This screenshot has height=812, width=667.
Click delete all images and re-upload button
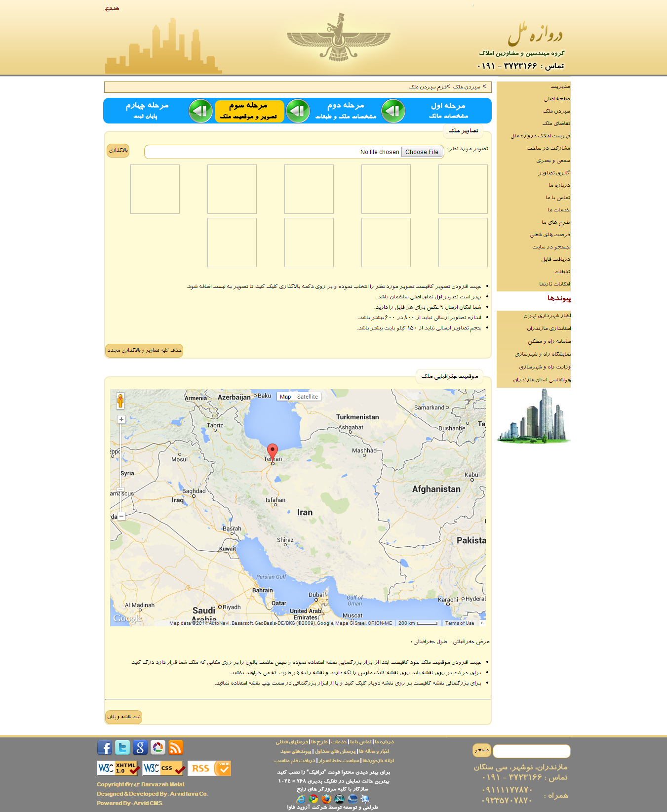click(x=144, y=350)
